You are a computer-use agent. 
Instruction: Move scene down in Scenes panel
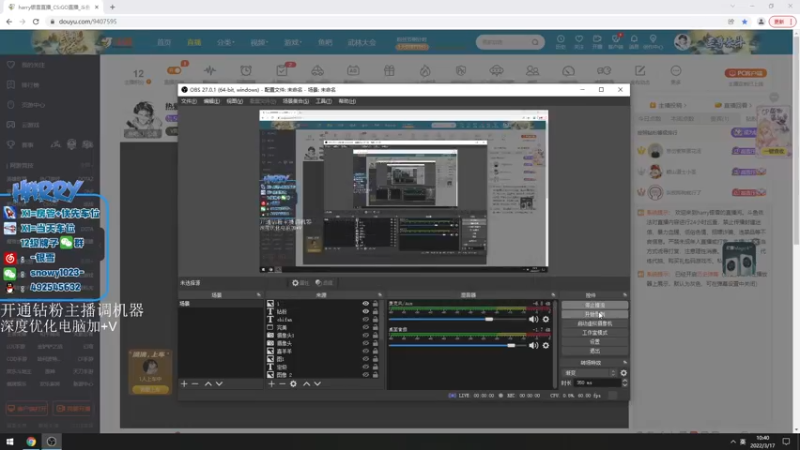pos(219,384)
